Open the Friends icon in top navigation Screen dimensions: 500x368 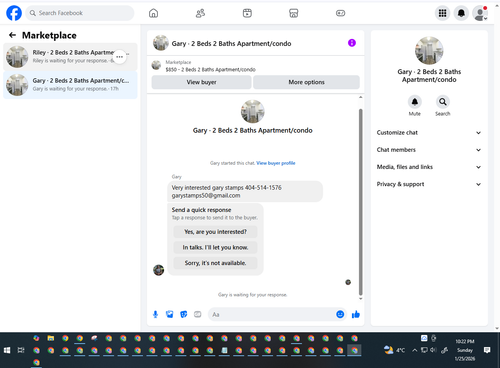200,13
